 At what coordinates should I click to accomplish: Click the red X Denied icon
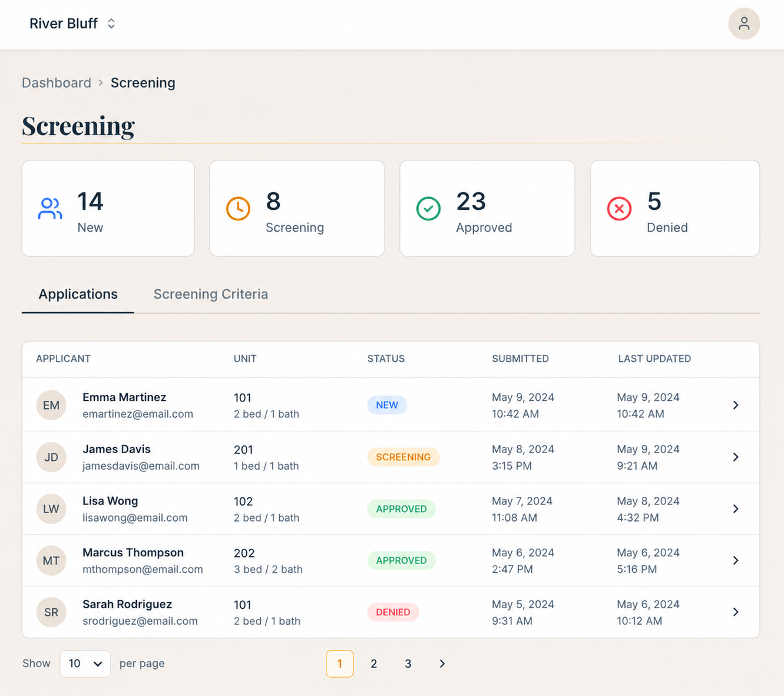(619, 209)
